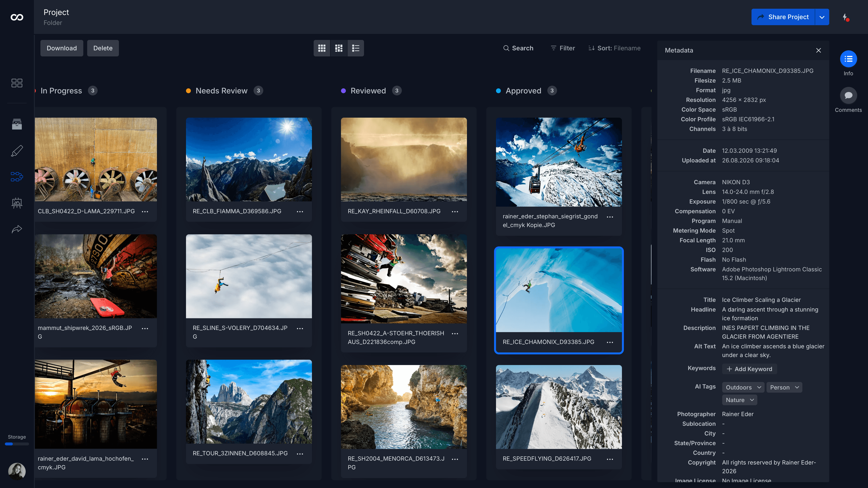
Task: Open the library stack icon in sidebar
Action: tap(17, 124)
